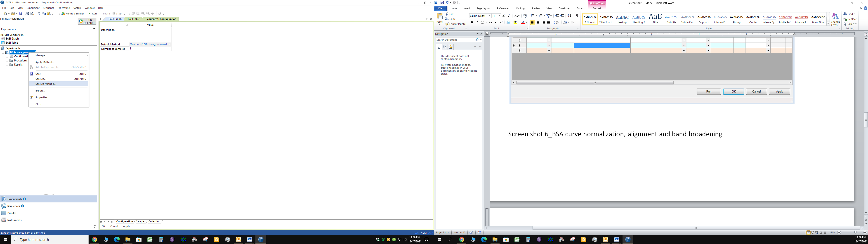
Task: Click the save disk icon in ASTRA toolbar
Action: [x=21, y=14]
